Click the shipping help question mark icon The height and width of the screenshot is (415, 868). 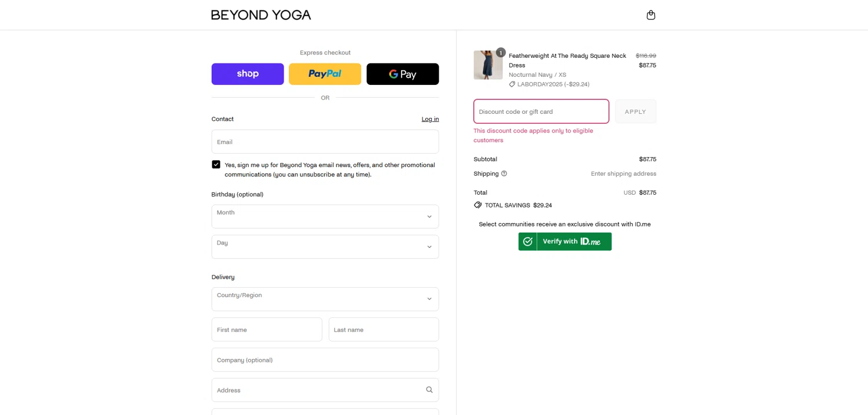tap(504, 173)
